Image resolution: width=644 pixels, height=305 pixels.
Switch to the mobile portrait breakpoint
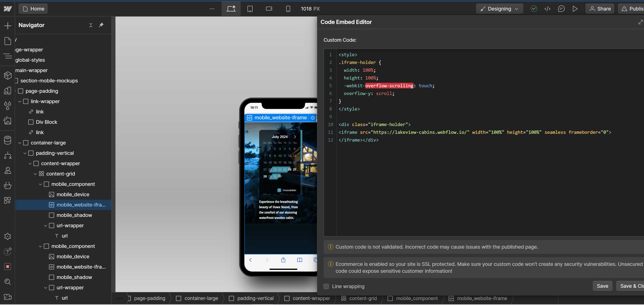click(288, 8)
